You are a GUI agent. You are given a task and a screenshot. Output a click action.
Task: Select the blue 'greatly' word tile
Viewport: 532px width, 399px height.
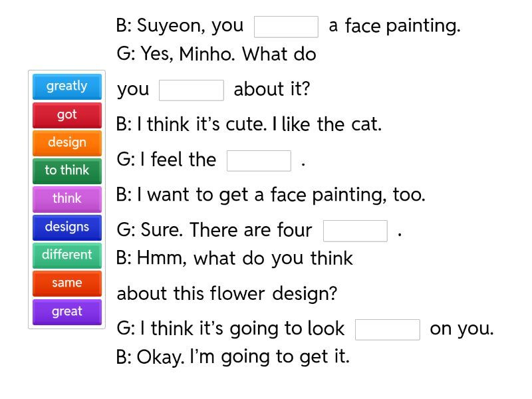[x=66, y=86]
